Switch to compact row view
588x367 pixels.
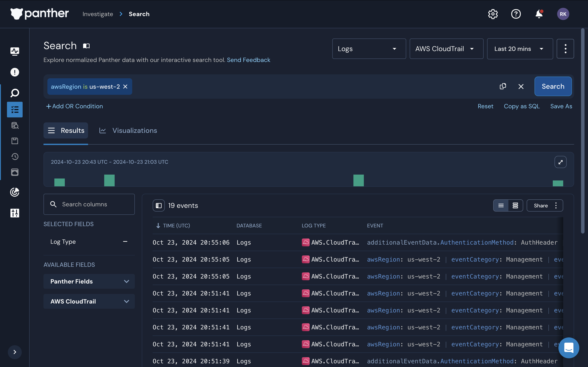[x=501, y=206]
